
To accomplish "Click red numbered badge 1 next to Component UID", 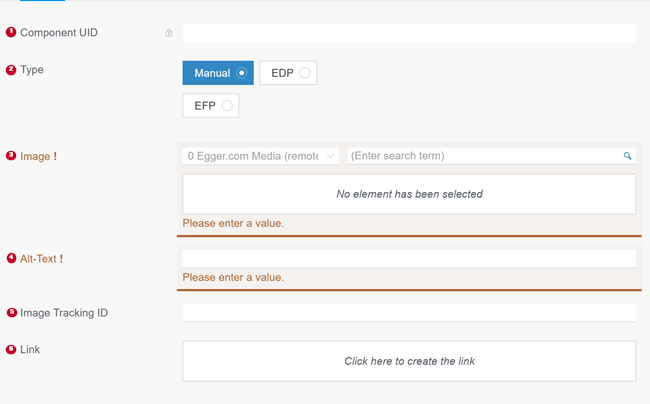I will [11, 32].
